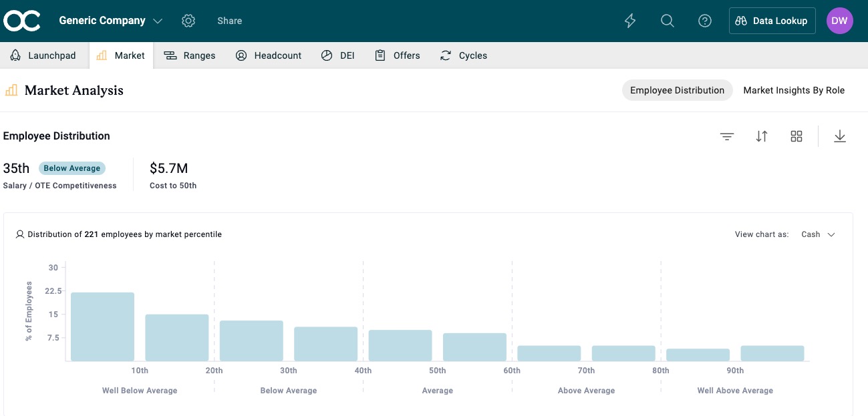Expand the Generic Company dropdown

click(x=111, y=21)
